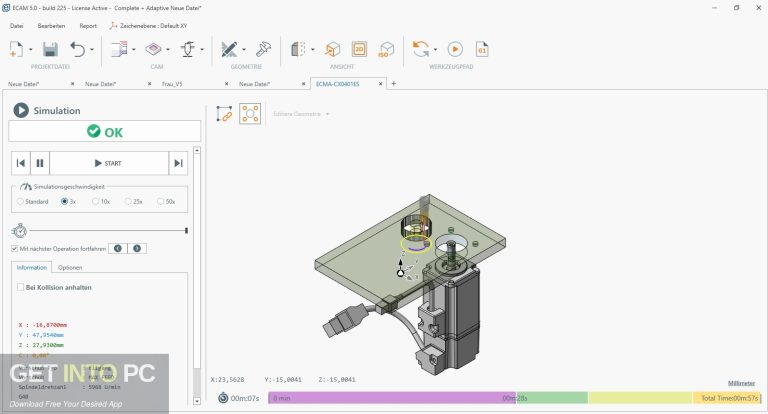Toggle Mit nächster Operation fortfahren checkbox
This screenshot has height=414, width=768.
tap(15, 248)
